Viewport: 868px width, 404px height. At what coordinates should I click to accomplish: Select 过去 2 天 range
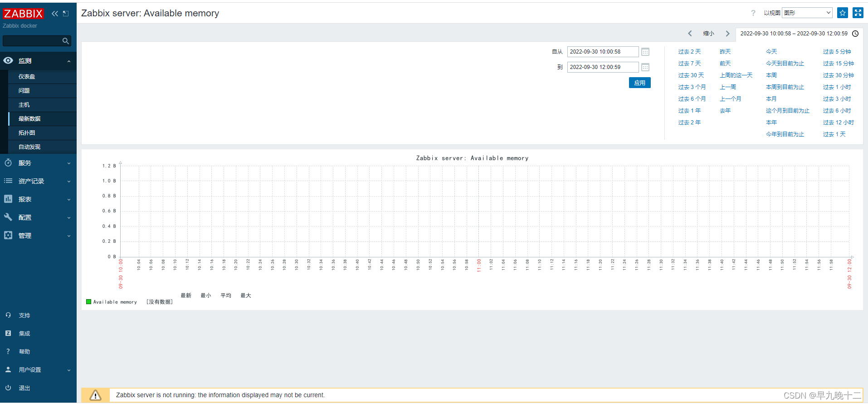[x=689, y=52]
